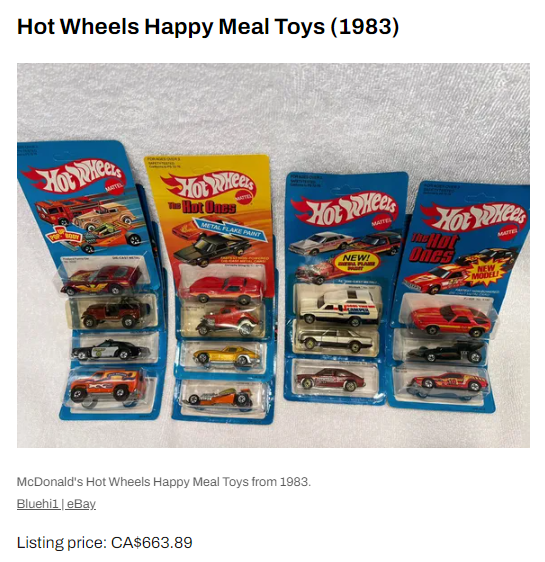Viewport: 545px width, 562px height.
Task: Click the New Model starburst badge
Action: point(485,272)
